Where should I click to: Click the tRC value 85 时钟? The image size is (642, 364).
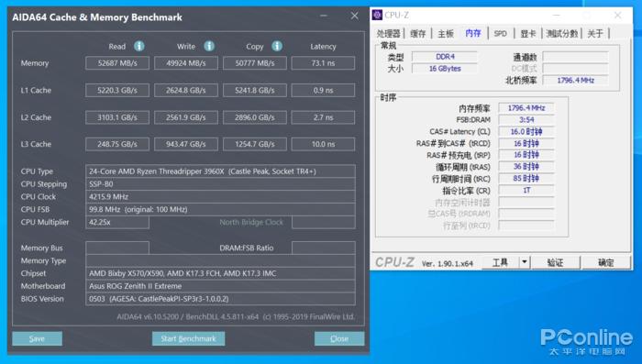tap(526, 179)
